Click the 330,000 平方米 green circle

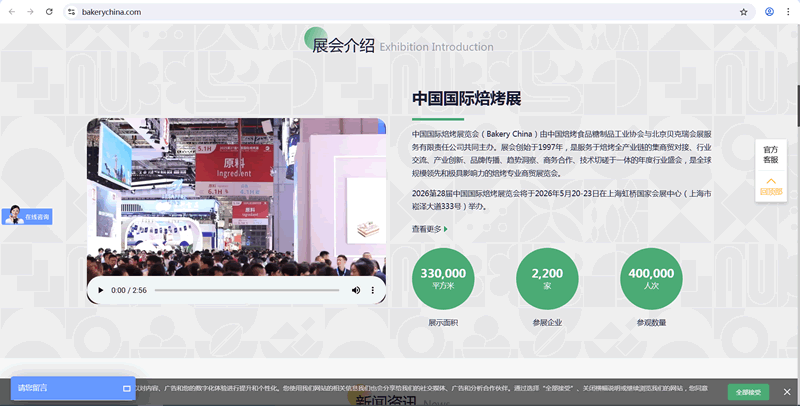pyautogui.click(x=442, y=277)
